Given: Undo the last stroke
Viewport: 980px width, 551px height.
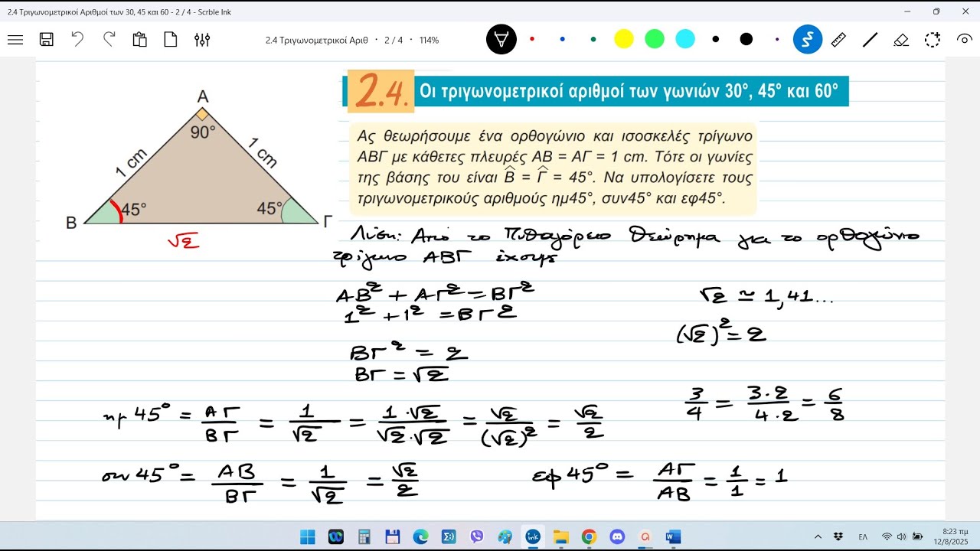Looking at the screenshot, I should [x=77, y=40].
